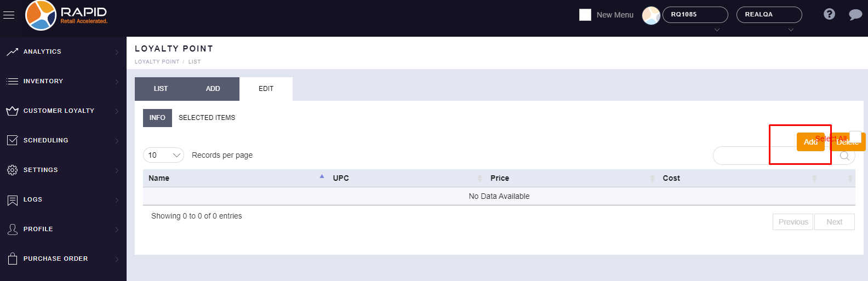
Task: Switch to the SELECTED ITEMS tab
Action: coord(207,118)
